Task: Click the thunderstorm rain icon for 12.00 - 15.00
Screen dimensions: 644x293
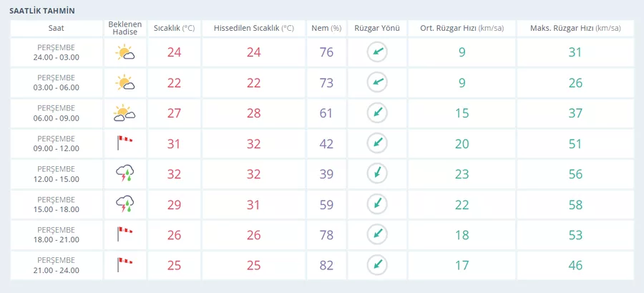Action: click(x=125, y=174)
